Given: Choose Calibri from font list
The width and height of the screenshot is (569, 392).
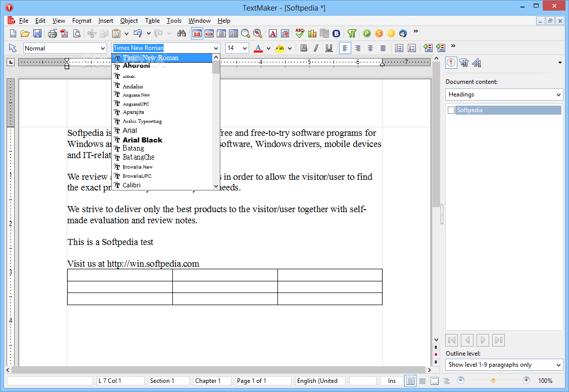Looking at the screenshot, I should 162,185.
